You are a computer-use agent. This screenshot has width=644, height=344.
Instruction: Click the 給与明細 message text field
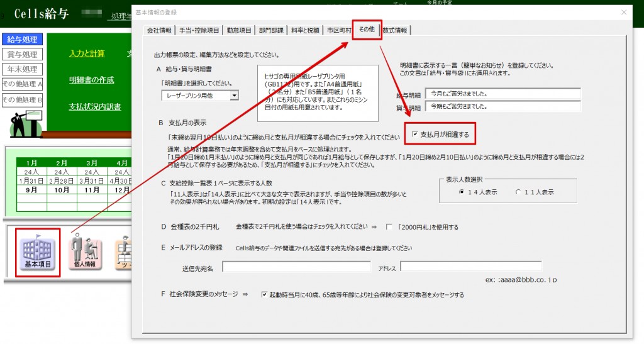(x=502, y=94)
